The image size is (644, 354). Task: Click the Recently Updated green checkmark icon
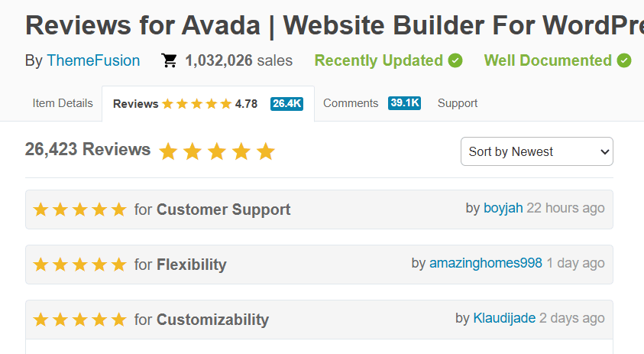click(455, 60)
